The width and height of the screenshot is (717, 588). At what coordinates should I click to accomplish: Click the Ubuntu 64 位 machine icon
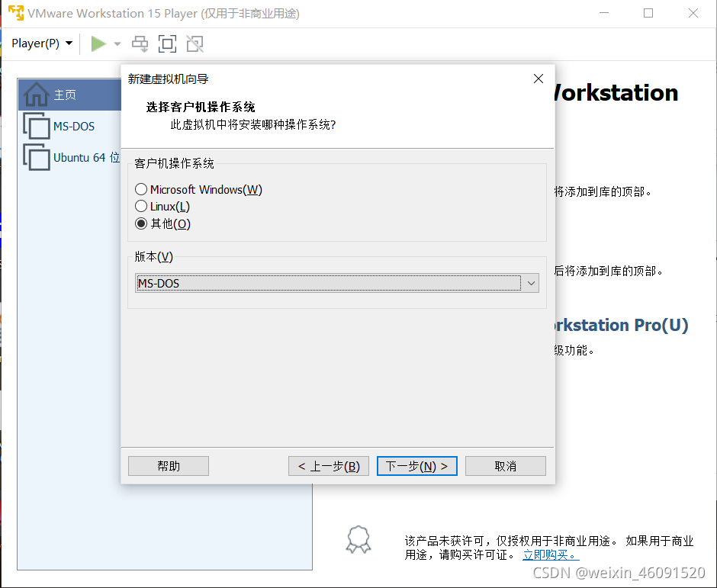coord(37,157)
